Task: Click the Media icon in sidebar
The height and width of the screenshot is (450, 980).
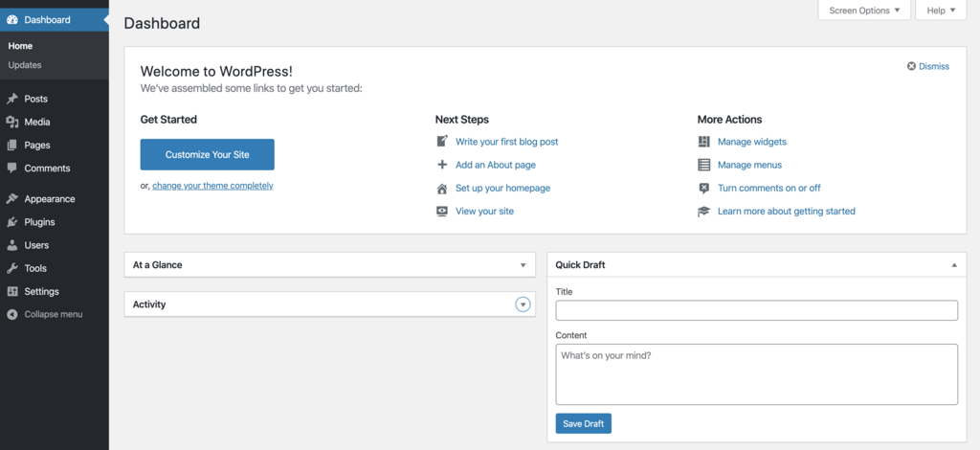Action: (11, 123)
